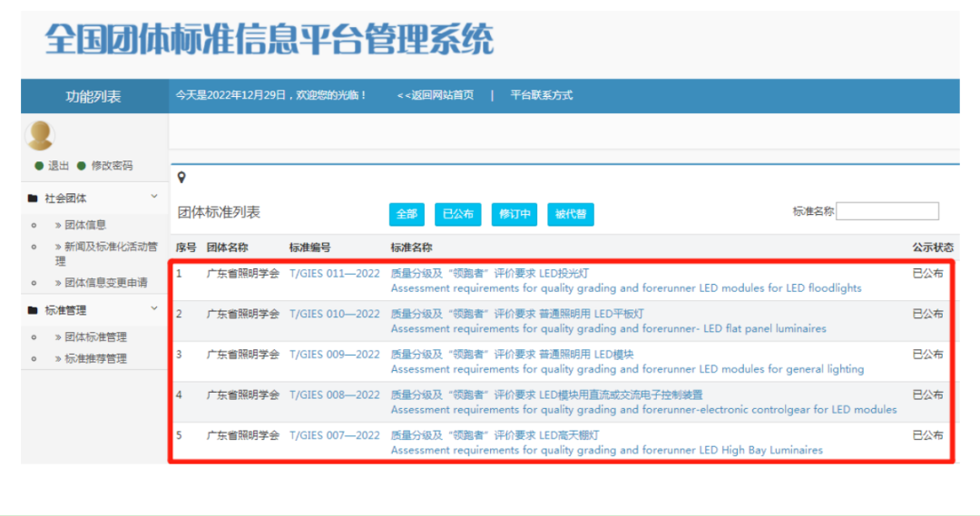
Task: Click the green dot beside 退出
Action: [x=39, y=166]
